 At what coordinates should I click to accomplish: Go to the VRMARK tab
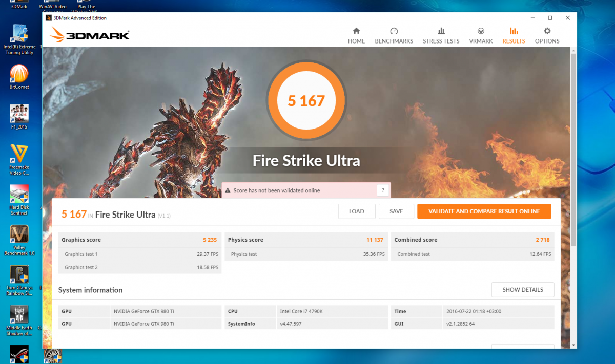(481, 35)
